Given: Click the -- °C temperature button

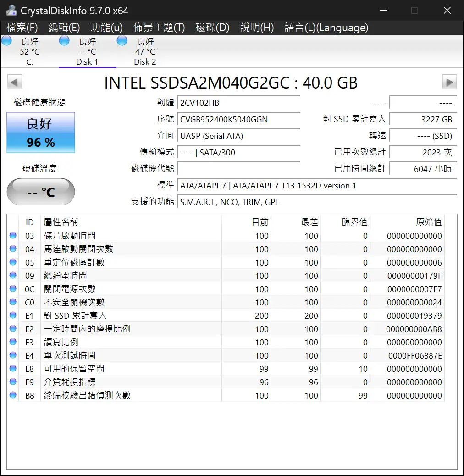Looking at the screenshot, I should [41, 192].
